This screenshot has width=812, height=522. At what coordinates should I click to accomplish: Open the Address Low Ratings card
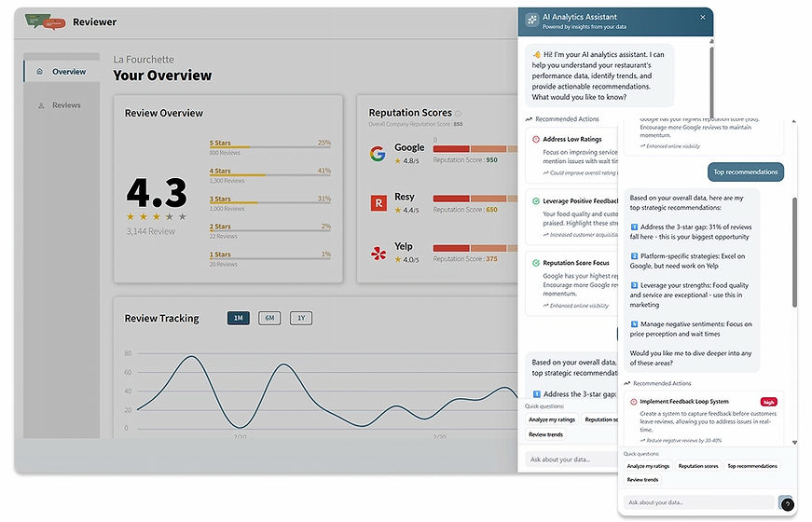[x=571, y=156]
